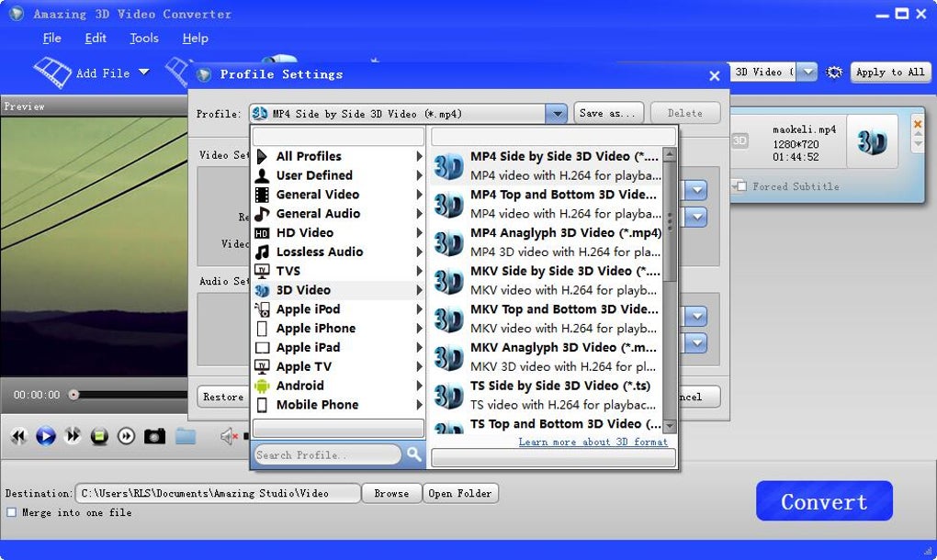Choose General Video category

[x=338, y=195]
